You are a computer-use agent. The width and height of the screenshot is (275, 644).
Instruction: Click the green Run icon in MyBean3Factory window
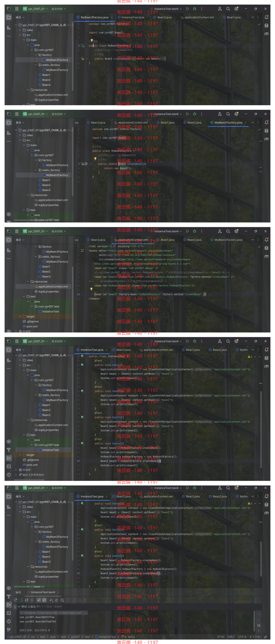click(x=187, y=9)
